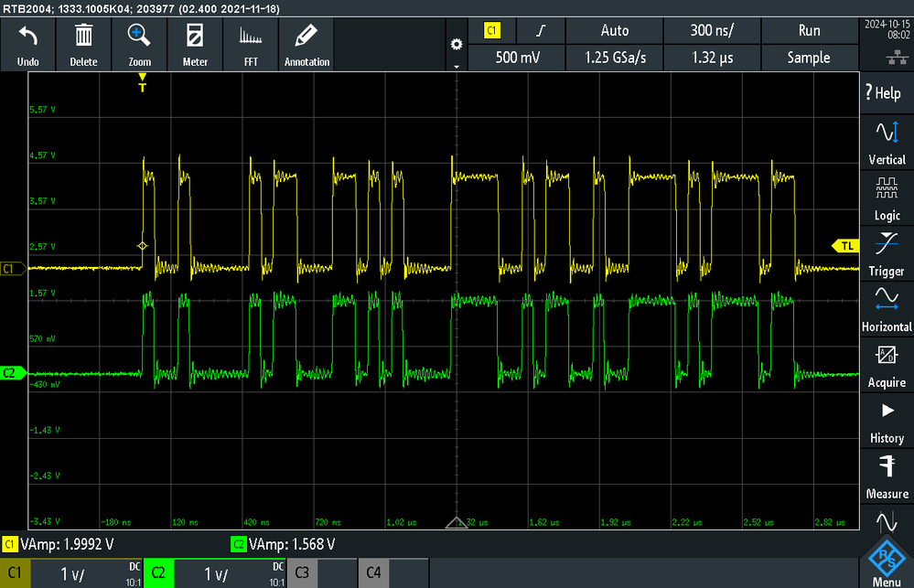This screenshot has width=914, height=588.
Task: Select the TL trigger level marker
Action: click(x=845, y=246)
